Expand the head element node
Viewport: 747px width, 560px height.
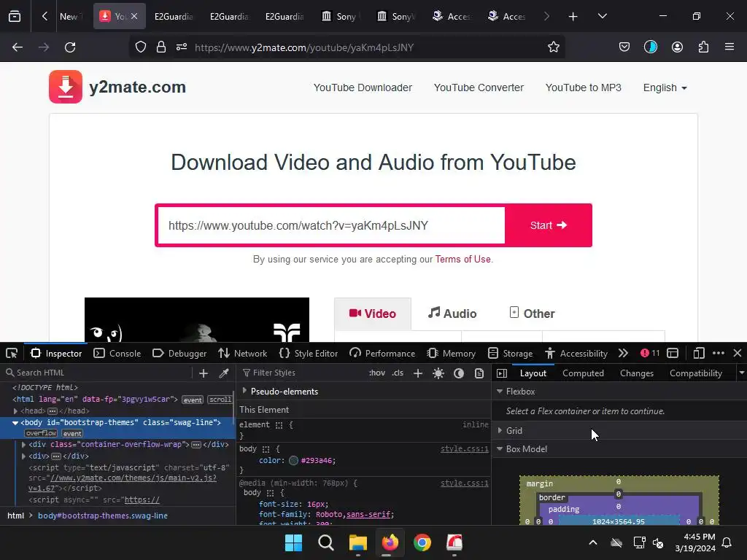15,411
